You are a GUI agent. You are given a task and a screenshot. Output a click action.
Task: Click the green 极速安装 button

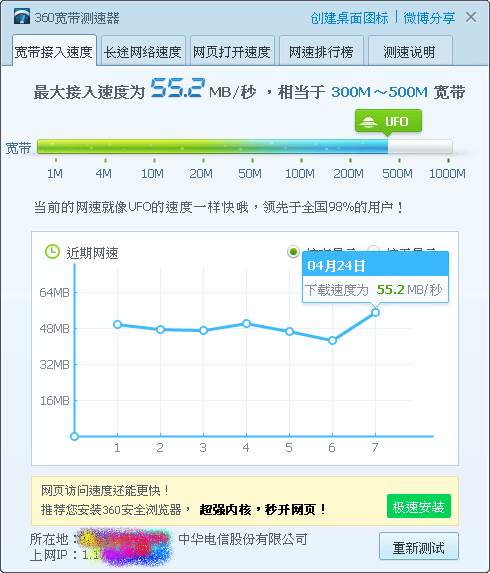[419, 506]
